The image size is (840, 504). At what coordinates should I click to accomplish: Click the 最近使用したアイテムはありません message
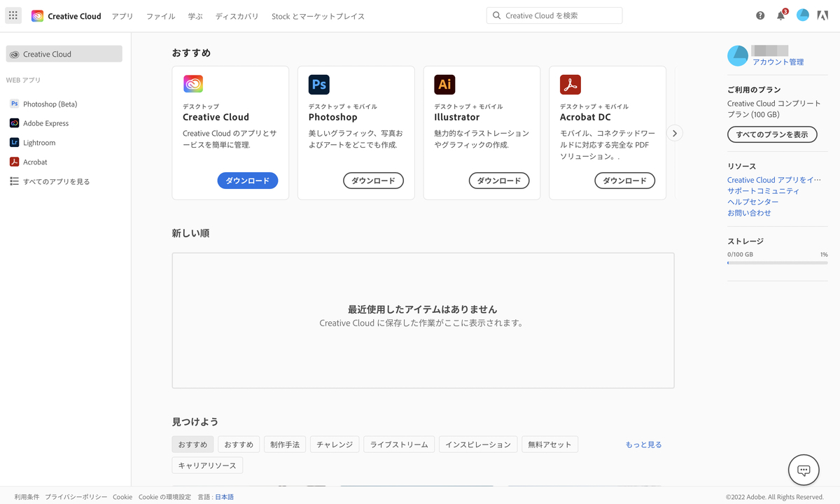click(x=423, y=309)
